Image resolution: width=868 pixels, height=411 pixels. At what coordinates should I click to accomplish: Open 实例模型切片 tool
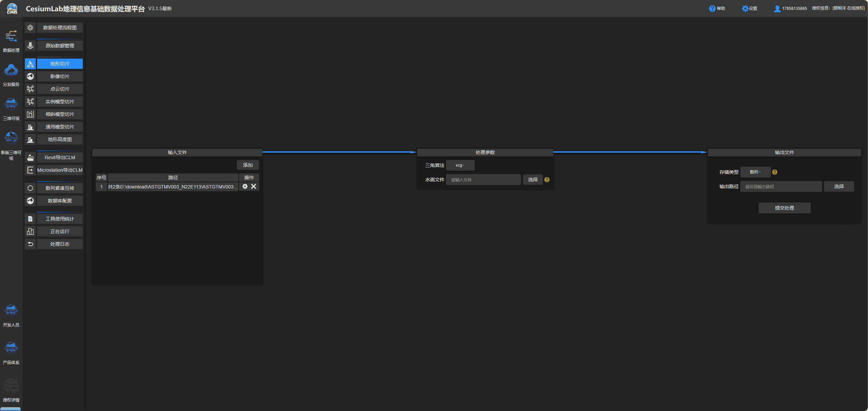59,101
